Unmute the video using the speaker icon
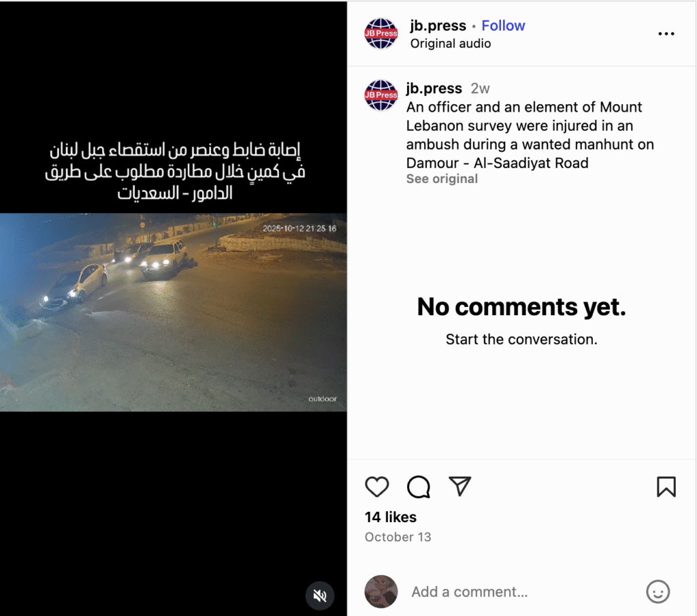 320,595
